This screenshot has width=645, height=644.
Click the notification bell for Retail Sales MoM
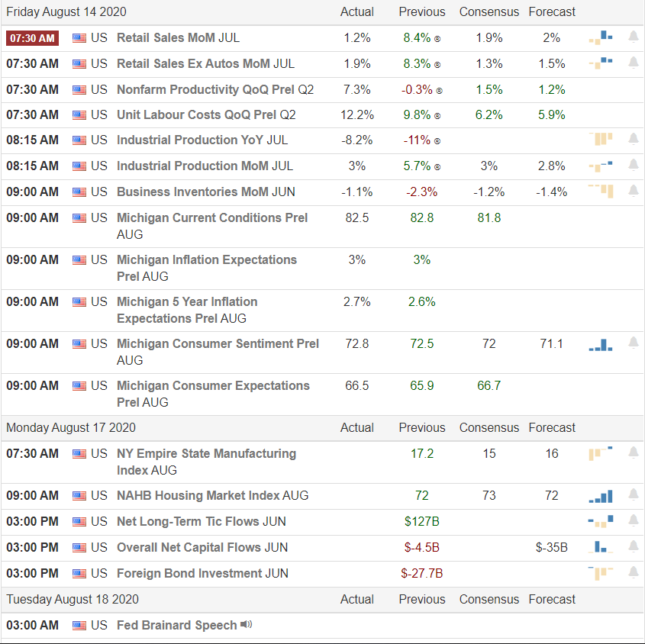click(634, 37)
